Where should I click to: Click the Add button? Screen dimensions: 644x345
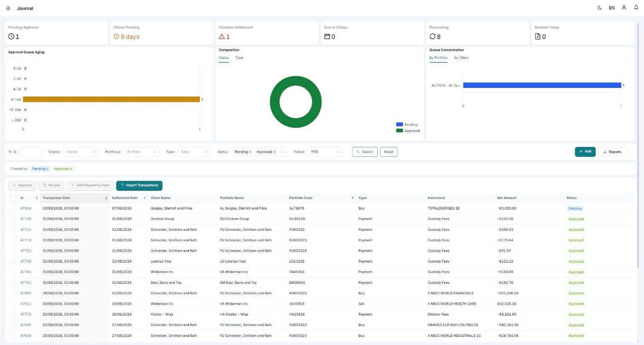pos(585,152)
